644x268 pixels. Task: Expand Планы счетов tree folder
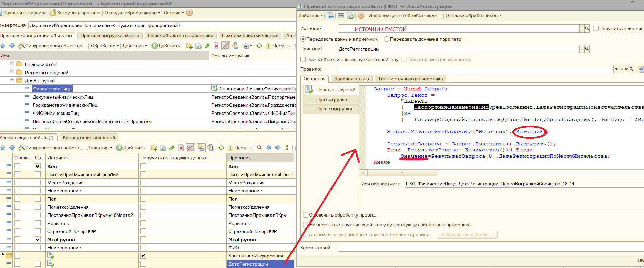pos(12,63)
